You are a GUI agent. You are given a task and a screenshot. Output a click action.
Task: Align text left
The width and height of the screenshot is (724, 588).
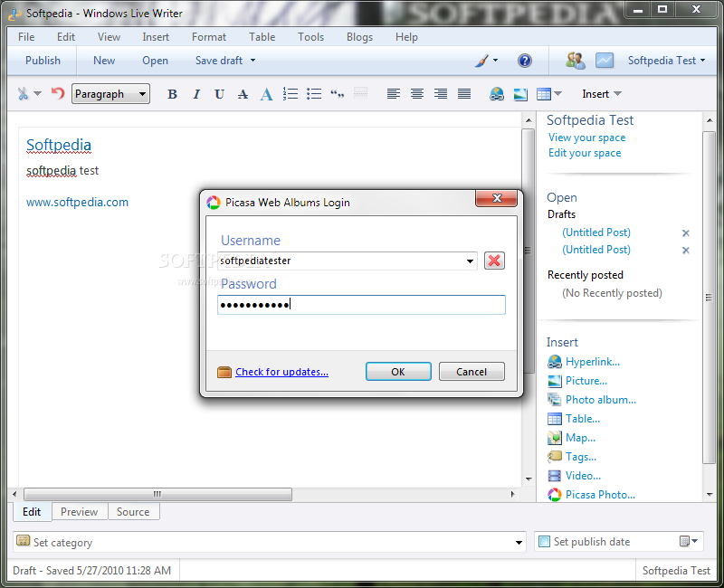pyautogui.click(x=394, y=94)
